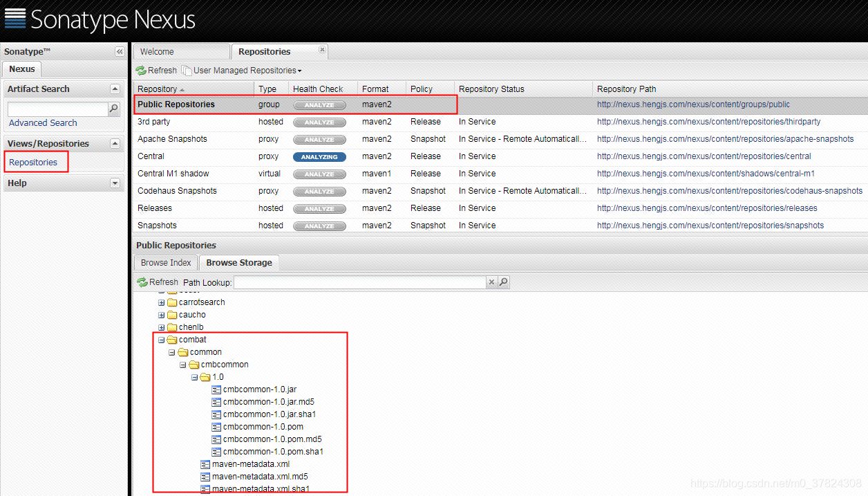Expand the caucho folder
Viewport: 868px width, 496px height.
coord(161,315)
